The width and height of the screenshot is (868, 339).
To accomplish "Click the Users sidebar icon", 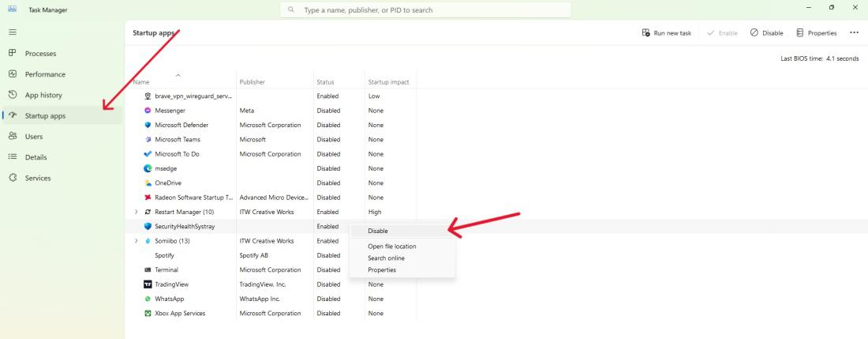I will (x=12, y=136).
